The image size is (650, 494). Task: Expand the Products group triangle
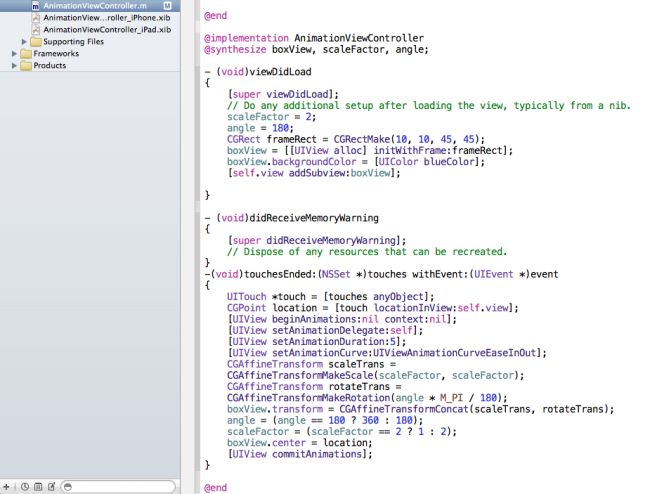tap(14, 65)
